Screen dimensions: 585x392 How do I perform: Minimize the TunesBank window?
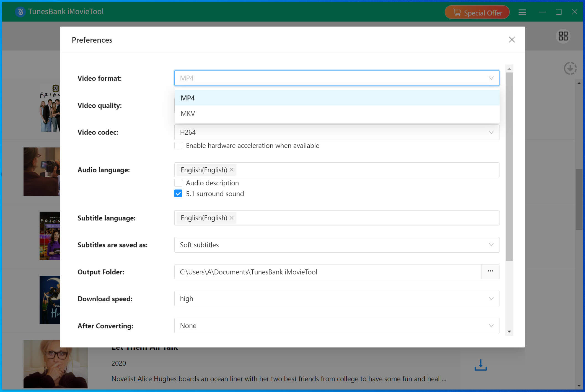[542, 12]
